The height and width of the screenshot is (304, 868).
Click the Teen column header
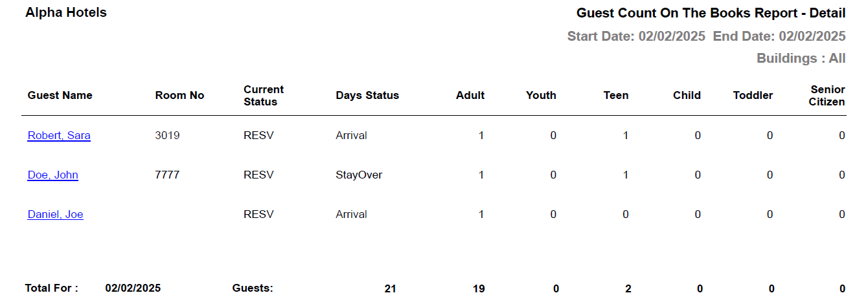click(x=616, y=96)
